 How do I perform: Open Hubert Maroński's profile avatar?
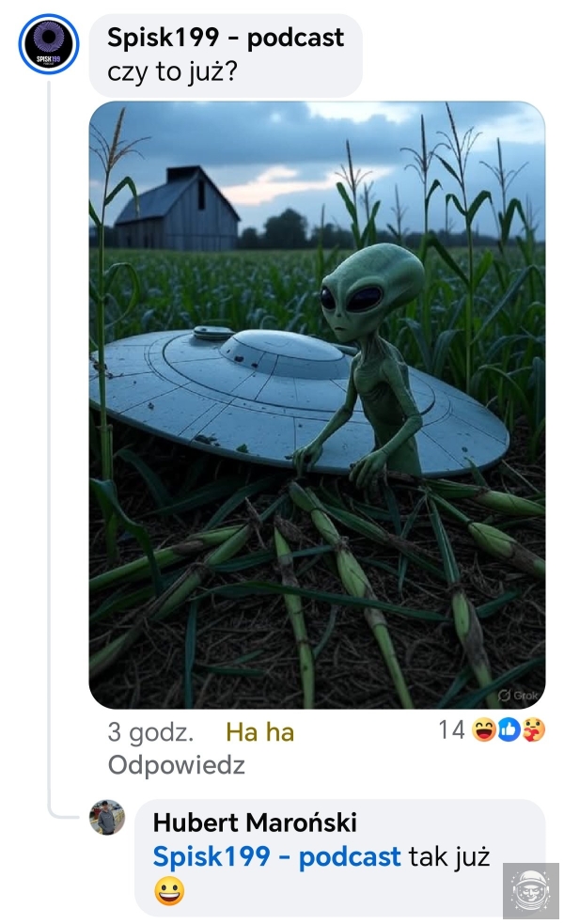point(106,818)
